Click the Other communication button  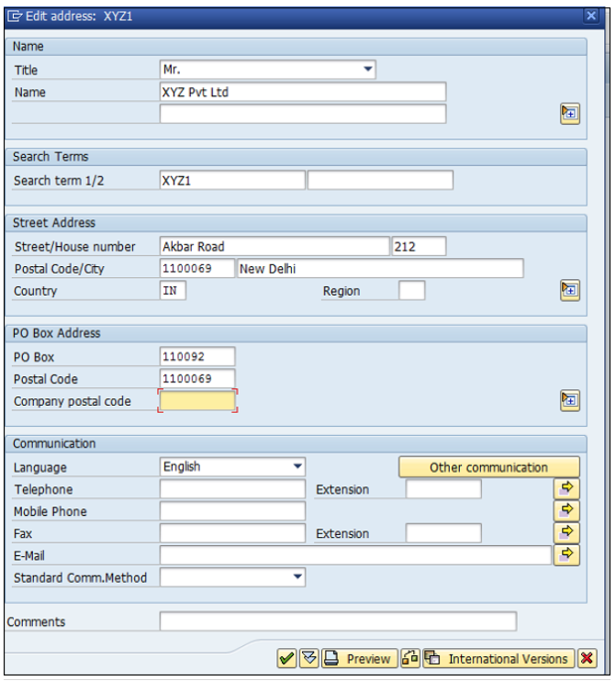[x=488, y=467]
